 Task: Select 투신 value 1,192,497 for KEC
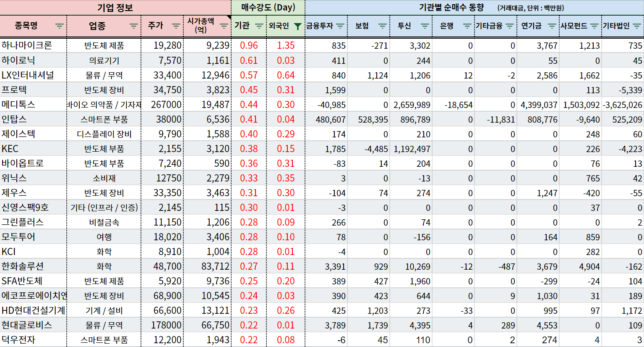point(411,149)
